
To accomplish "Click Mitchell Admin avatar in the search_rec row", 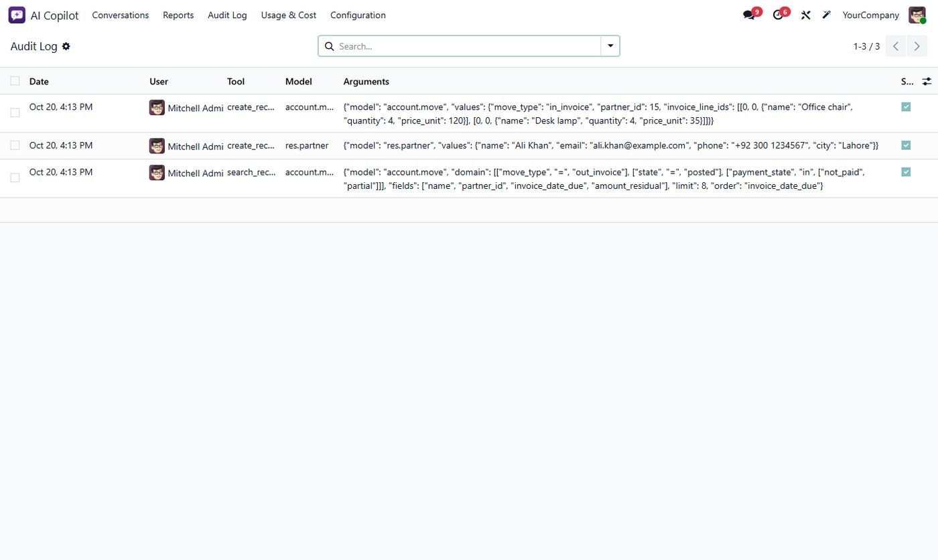I will click(157, 172).
